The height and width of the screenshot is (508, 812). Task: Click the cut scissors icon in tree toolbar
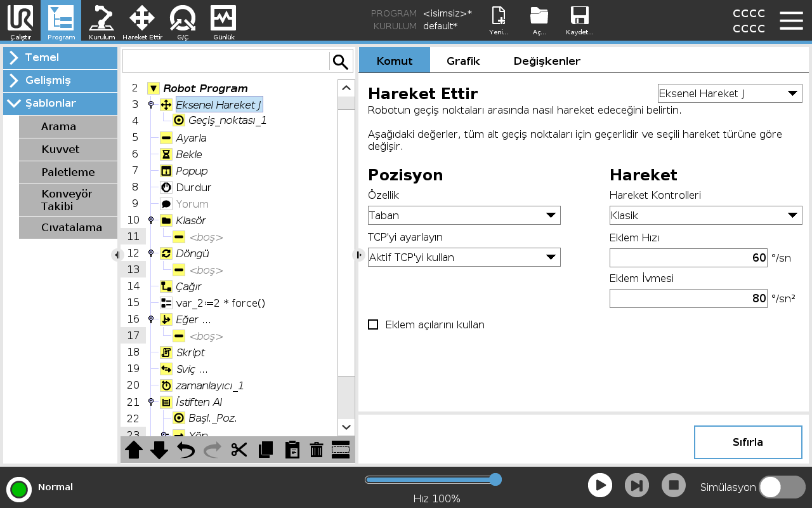pyautogui.click(x=239, y=450)
